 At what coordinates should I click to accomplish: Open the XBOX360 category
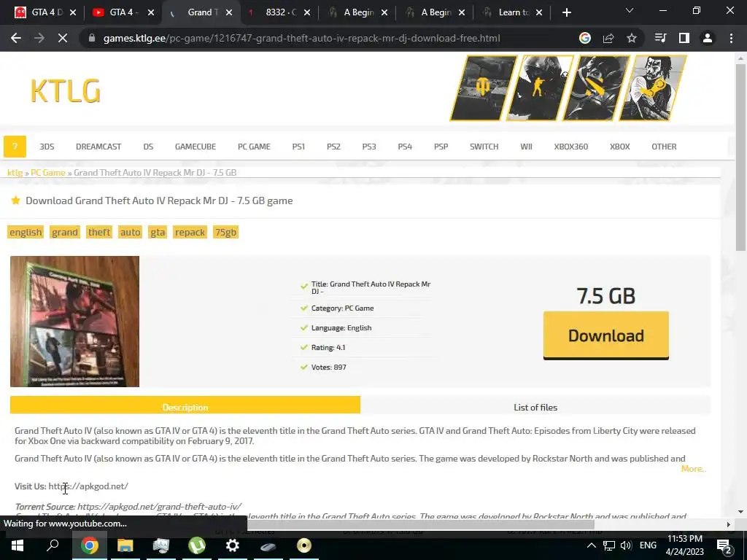tap(570, 147)
